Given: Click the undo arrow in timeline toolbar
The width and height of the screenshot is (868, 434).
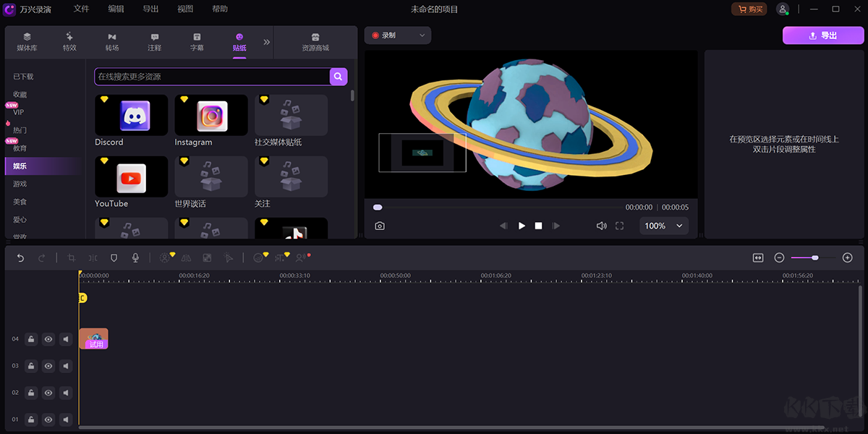Looking at the screenshot, I should (20, 258).
